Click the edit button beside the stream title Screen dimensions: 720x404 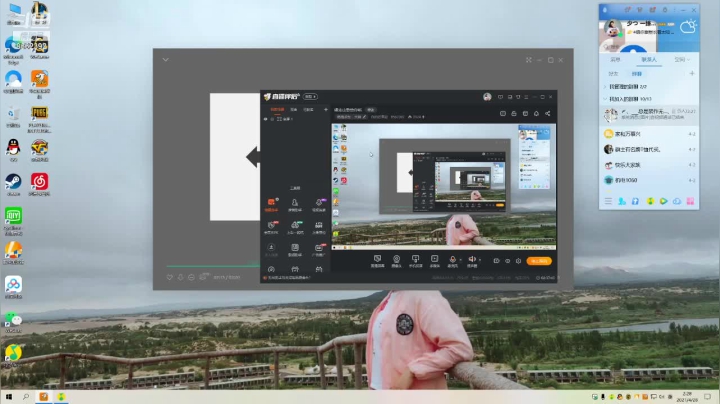(x=371, y=110)
